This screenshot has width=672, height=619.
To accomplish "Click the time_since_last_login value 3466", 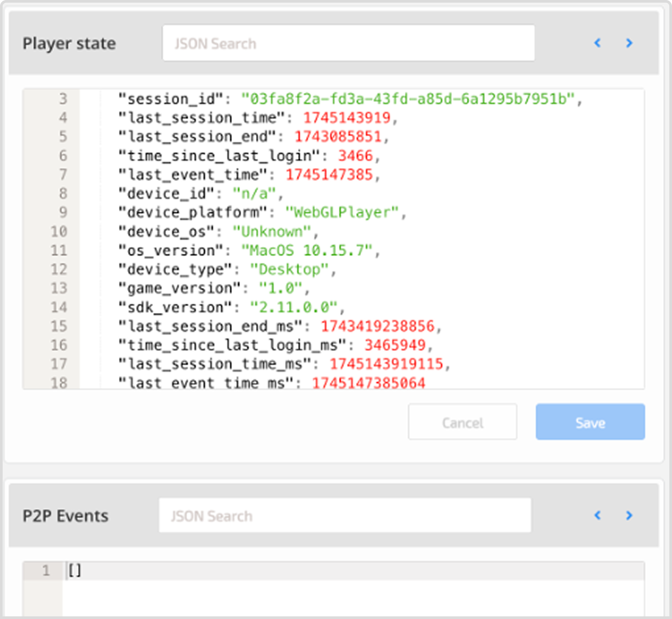I will pyautogui.click(x=356, y=156).
